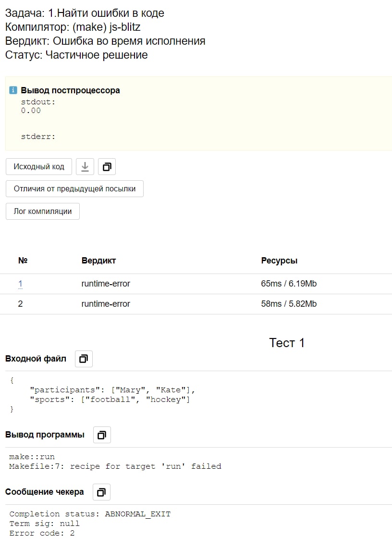Copy the Входной файл contents
The image size is (392, 550).
tap(84, 359)
